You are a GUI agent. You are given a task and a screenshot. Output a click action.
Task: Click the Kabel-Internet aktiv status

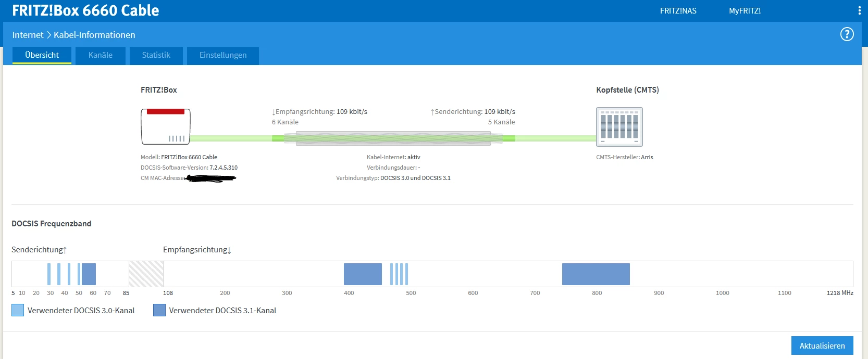tap(393, 157)
